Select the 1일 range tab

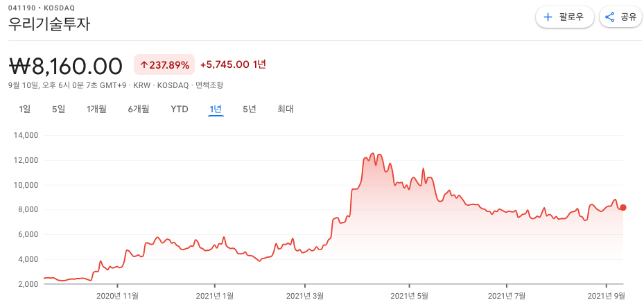pos(25,109)
